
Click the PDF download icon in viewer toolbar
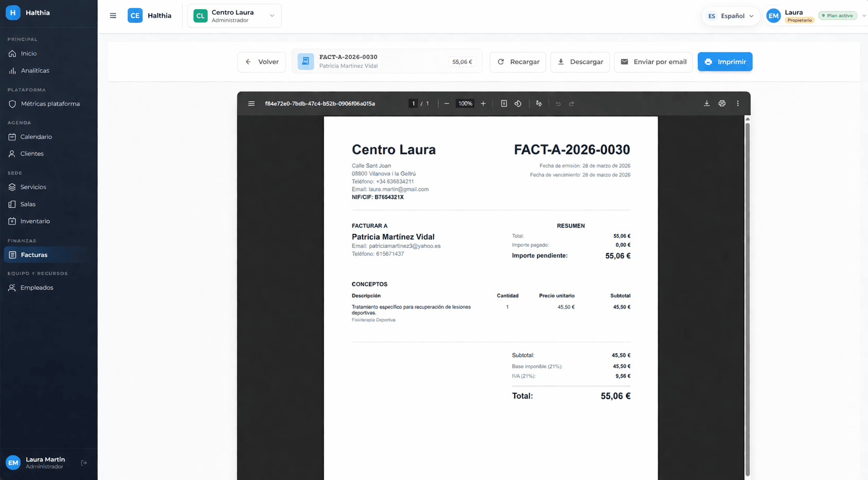[x=706, y=103]
